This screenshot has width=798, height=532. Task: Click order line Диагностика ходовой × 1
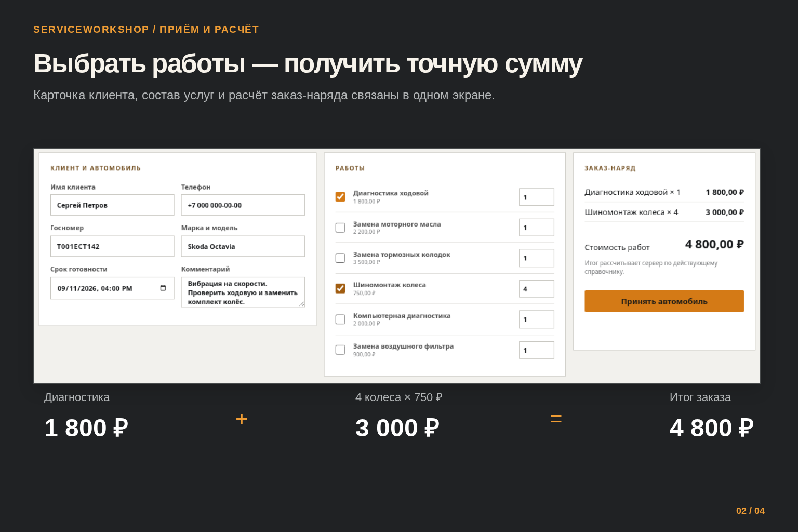point(632,192)
